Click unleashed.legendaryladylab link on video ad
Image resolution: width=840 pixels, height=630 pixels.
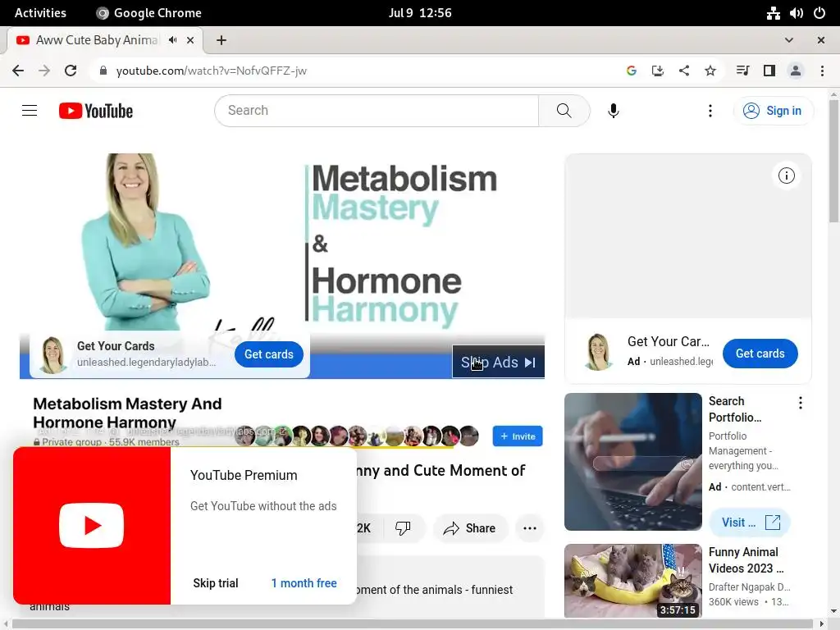[146, 362]
